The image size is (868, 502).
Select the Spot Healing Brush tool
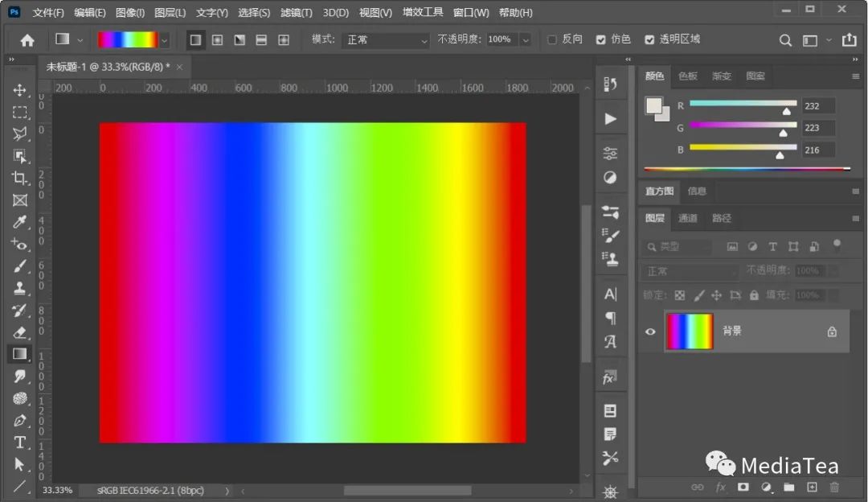[x=20, y=244]
